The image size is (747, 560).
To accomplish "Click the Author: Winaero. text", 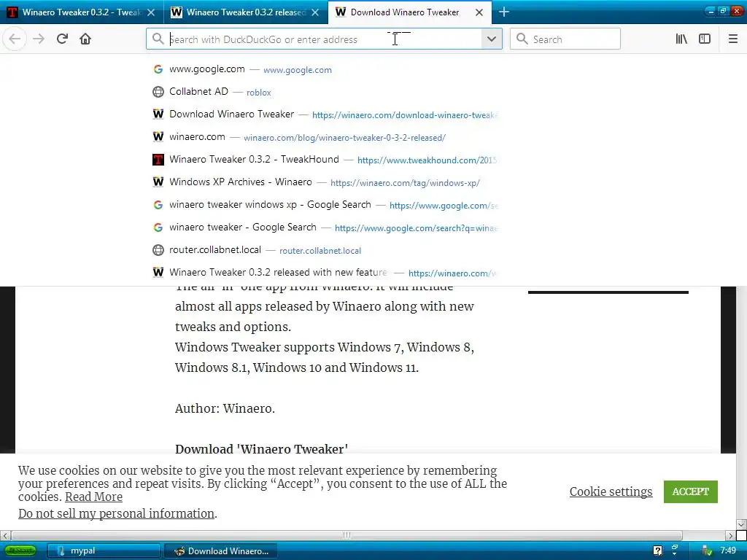I will (x=225, y=408).
